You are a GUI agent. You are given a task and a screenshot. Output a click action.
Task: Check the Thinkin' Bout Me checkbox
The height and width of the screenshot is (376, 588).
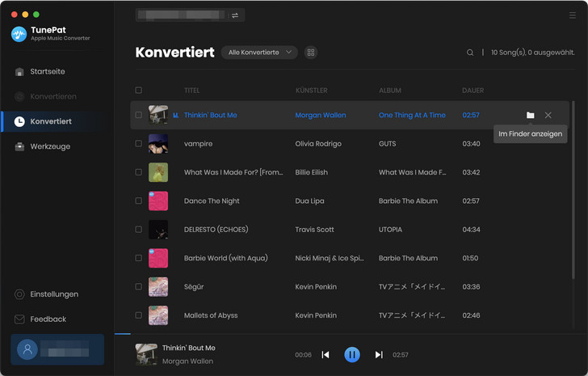pyautogui.click(x=138, y=115)
